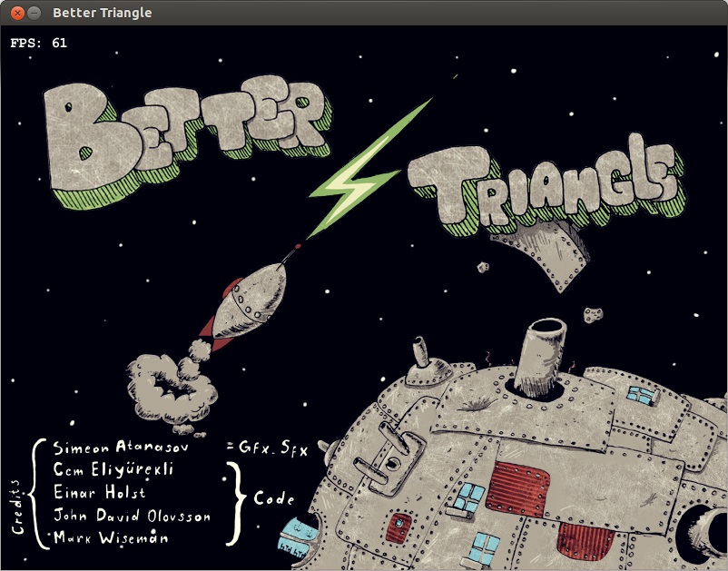
Task: Click the Mark Wiseman credit entry
Action: [103, 538]
